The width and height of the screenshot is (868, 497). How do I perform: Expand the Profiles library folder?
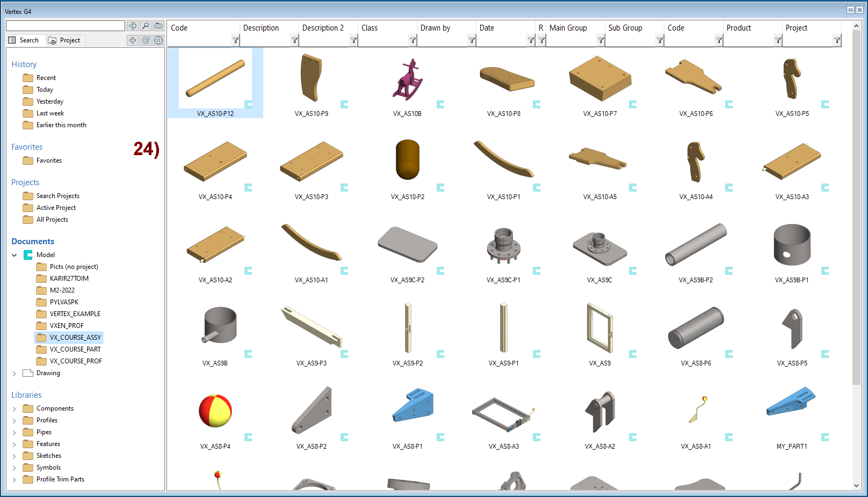pyautogui.click(x=15, y=421)
